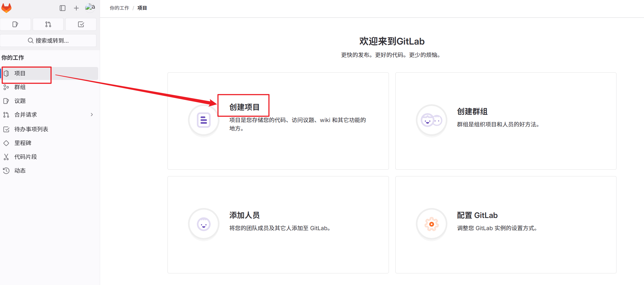Click the 添加人员 face illustration icon

[204, 224]
